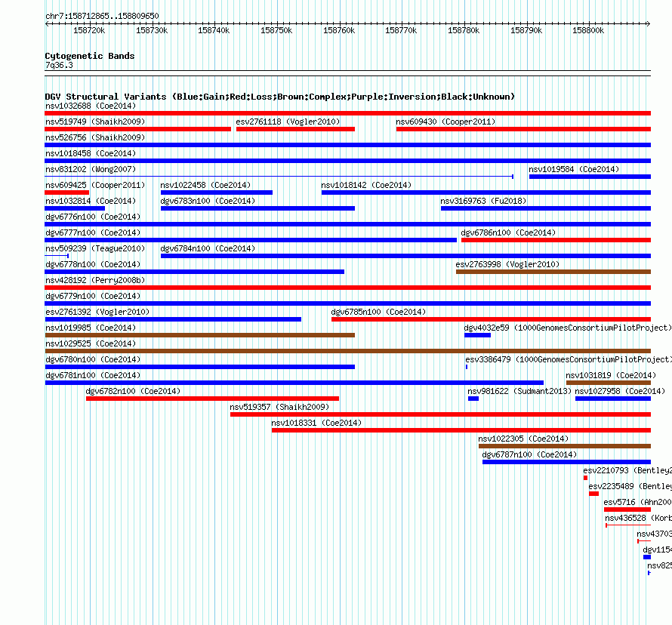672x625 pixels.
Task: Click dgv6780n100 (Coe2014) label
Action: (x=93, y=359)
